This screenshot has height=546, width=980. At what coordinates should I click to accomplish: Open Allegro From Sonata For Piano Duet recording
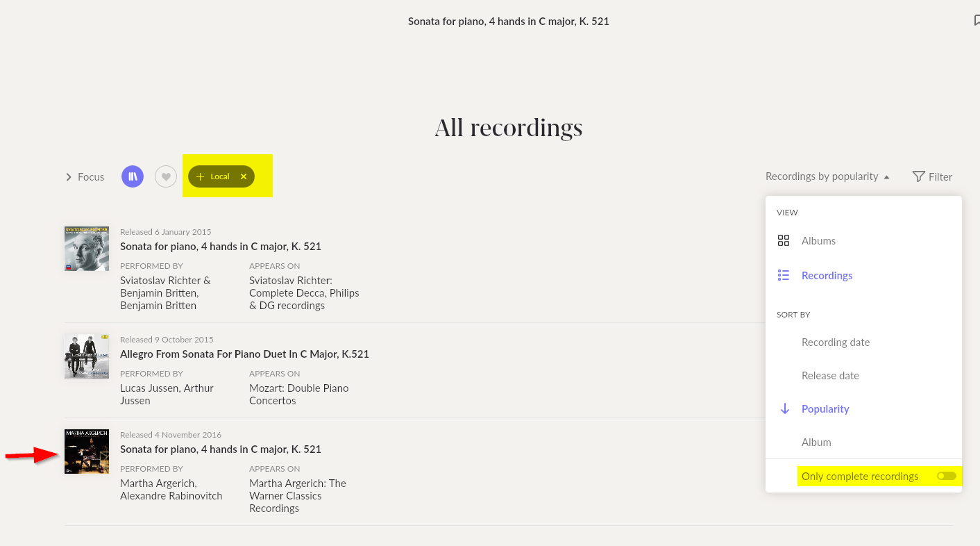[244, 354]
